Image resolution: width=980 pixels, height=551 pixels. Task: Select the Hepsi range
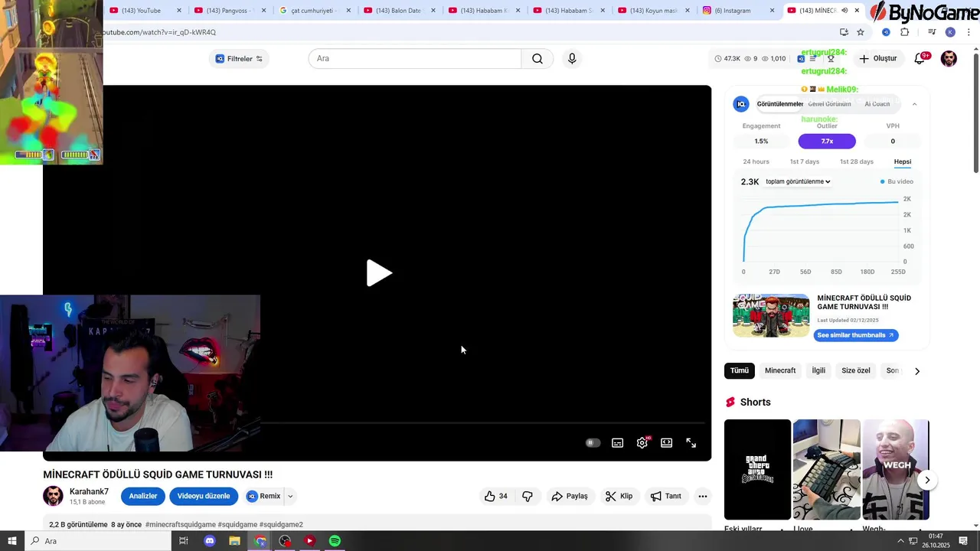903,161
